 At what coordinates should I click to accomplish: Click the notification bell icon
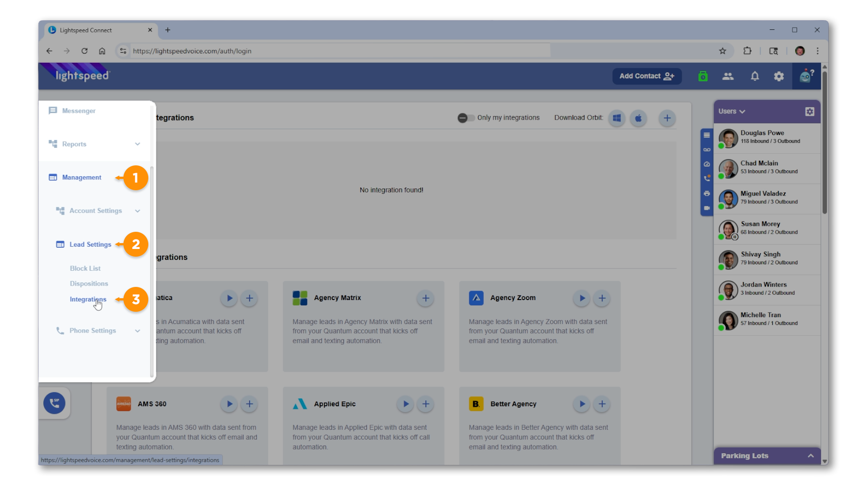(x=755, y=76)
